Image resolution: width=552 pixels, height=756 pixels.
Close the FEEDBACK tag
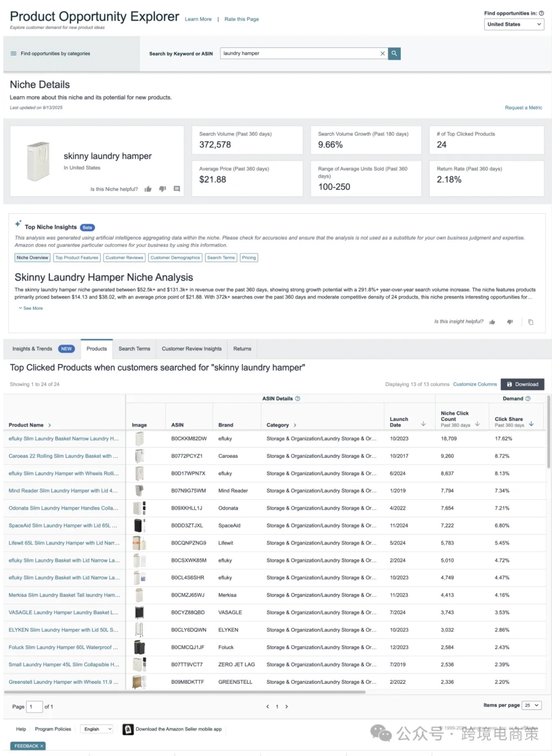click(x=42, y=746)
